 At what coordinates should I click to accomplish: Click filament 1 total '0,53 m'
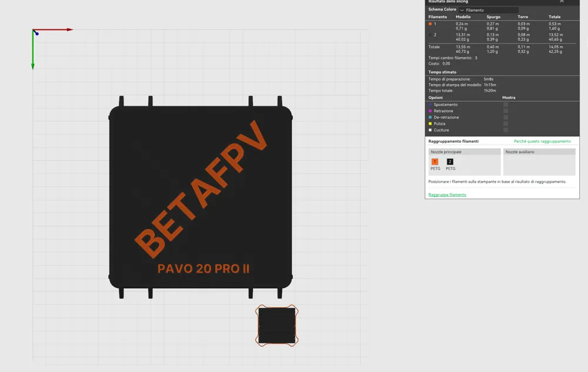(x=554, y=24)
